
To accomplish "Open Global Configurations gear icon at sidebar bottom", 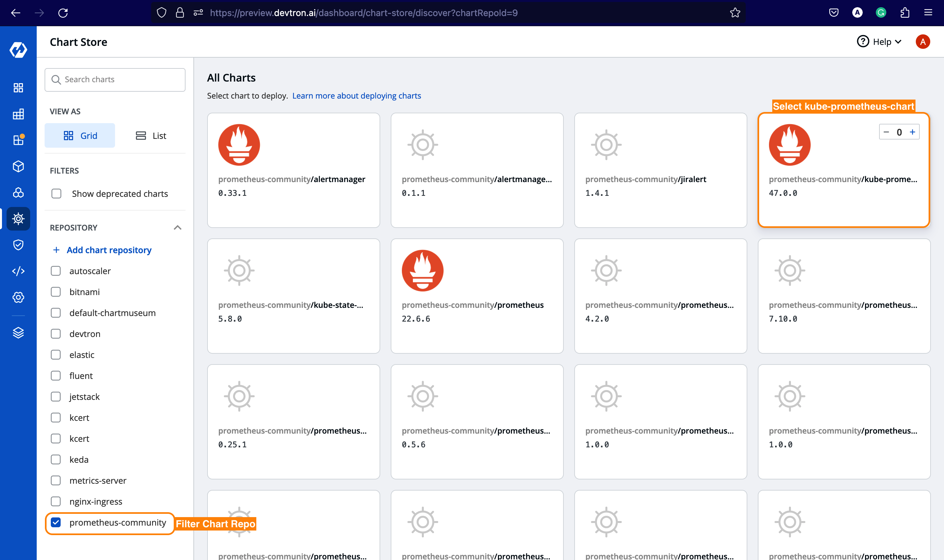I will pos(18,297).
